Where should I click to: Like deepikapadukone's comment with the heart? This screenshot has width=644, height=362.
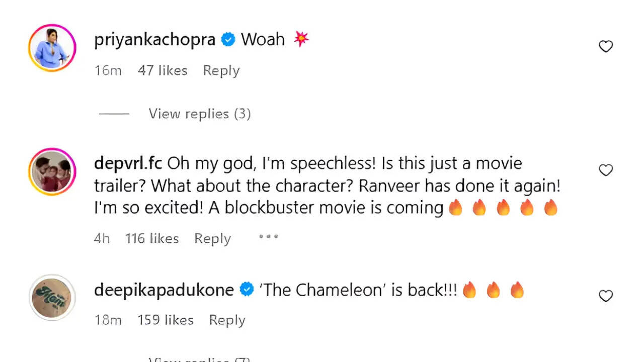tap(606, 296)
